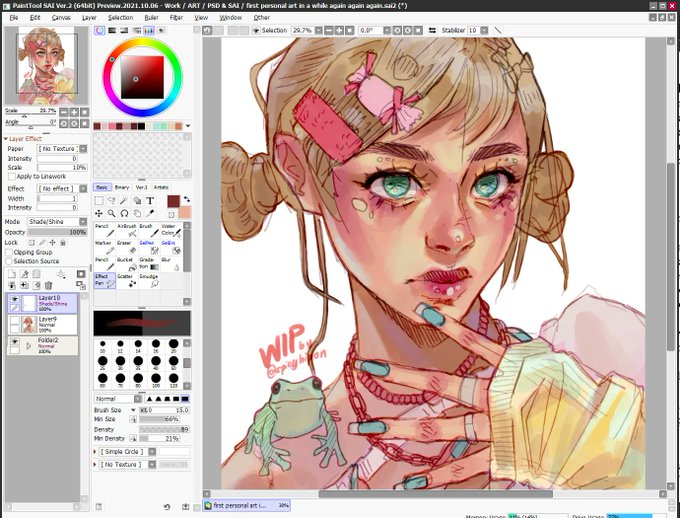Enable the Clipping Group checkbox
This screenshot has height=518, width=680.
(9, 252)
